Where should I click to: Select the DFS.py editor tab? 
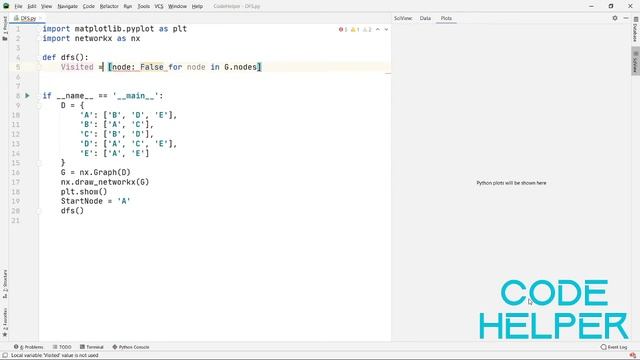click(27, 18)
